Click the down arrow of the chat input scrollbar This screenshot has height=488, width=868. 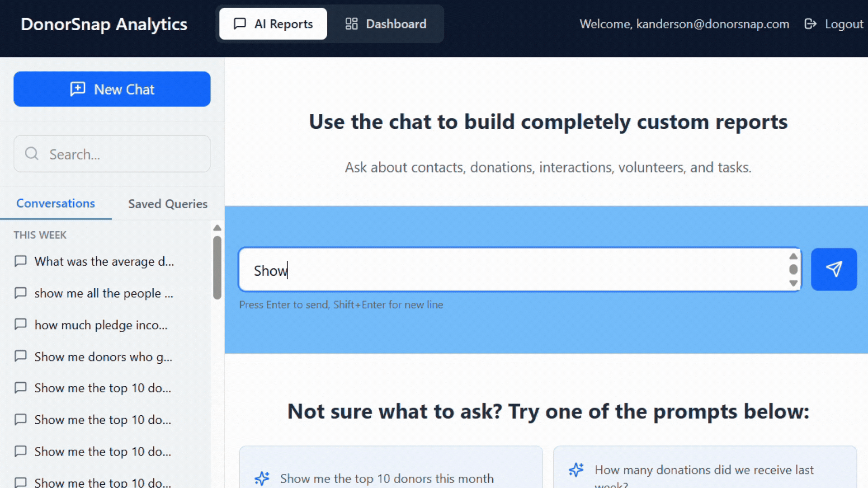pyautogui.click(x=793, y=283)
